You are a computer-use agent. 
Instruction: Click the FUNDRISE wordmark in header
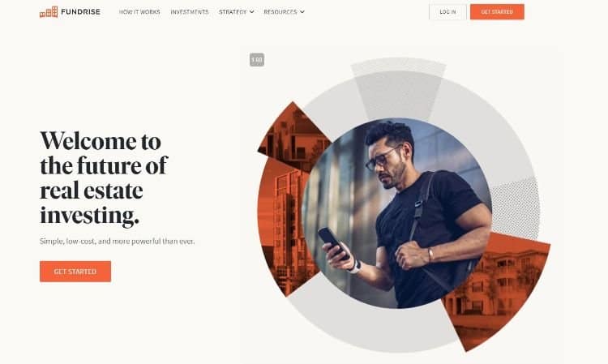[80, 12]
